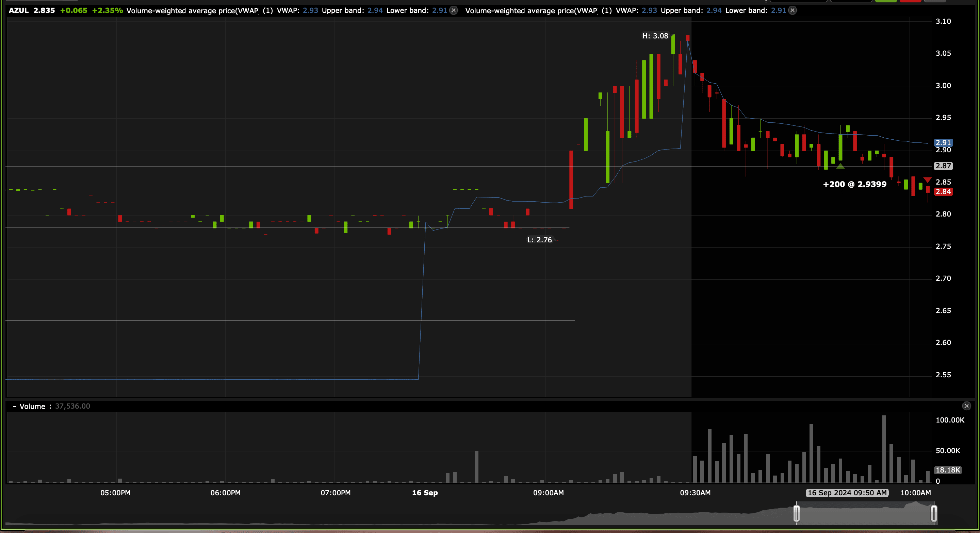Screen dimensions: 980x533
Task: Click the green buy triangle trade marker
Action: pos(840,166)
